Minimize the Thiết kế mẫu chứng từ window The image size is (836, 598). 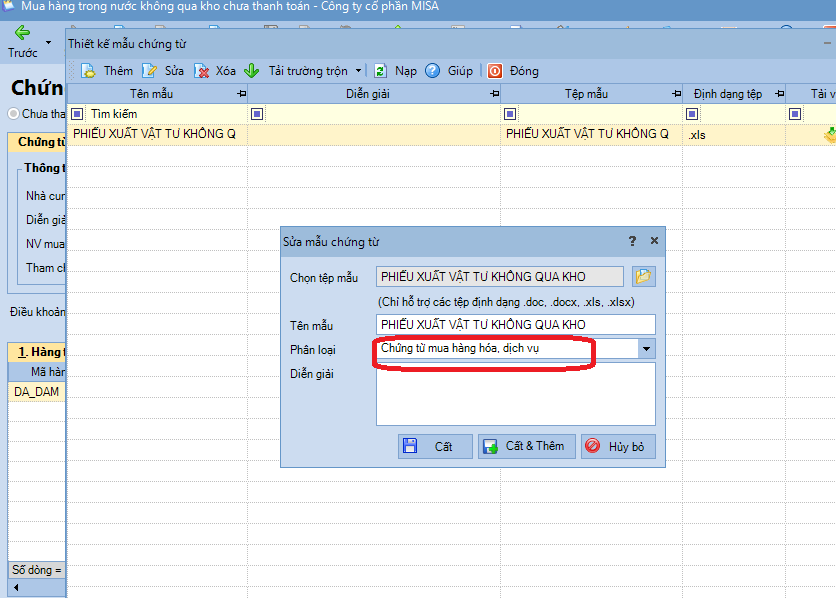coord(827,43)
